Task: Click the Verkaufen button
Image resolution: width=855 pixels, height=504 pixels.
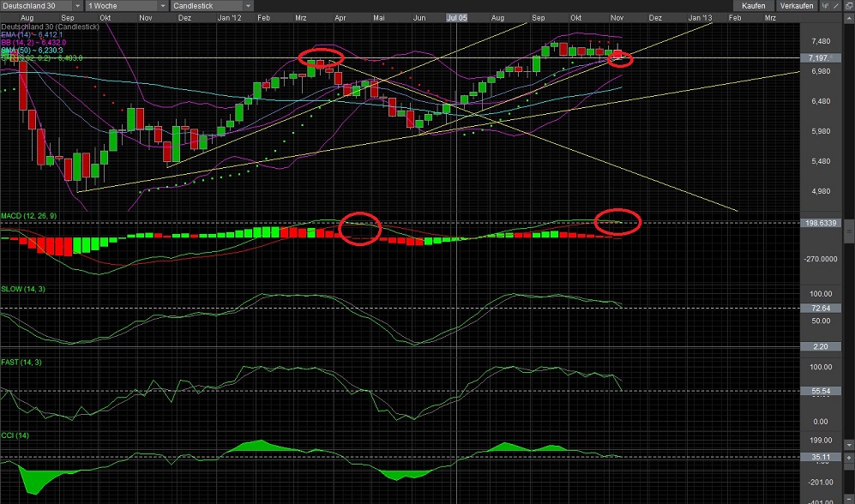Action: (797, 4)
